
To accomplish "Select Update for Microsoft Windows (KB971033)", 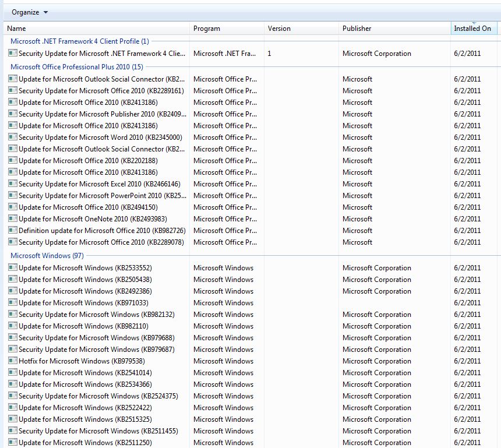I will click(x=83, y=303).
